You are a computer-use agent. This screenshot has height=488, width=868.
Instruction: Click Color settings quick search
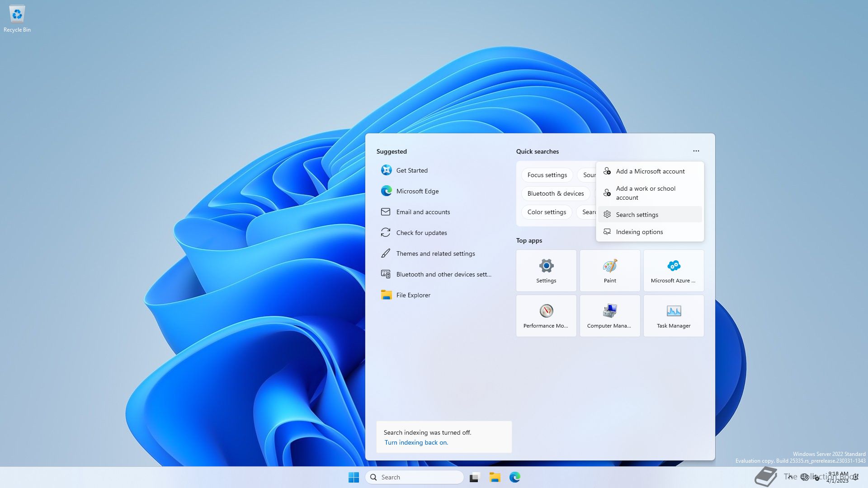(547, 212)
